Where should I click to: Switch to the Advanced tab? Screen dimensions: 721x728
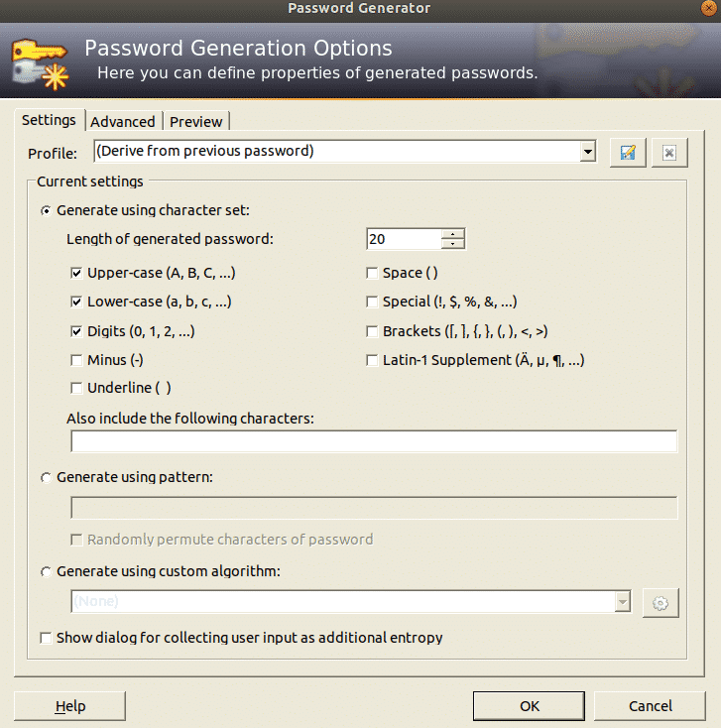123,121
